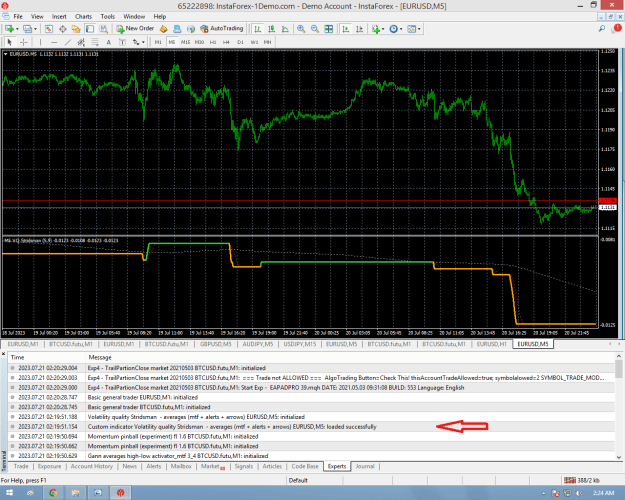Open the notification alert icon
This screenshot has width=625, height=500.
point(616,29)
